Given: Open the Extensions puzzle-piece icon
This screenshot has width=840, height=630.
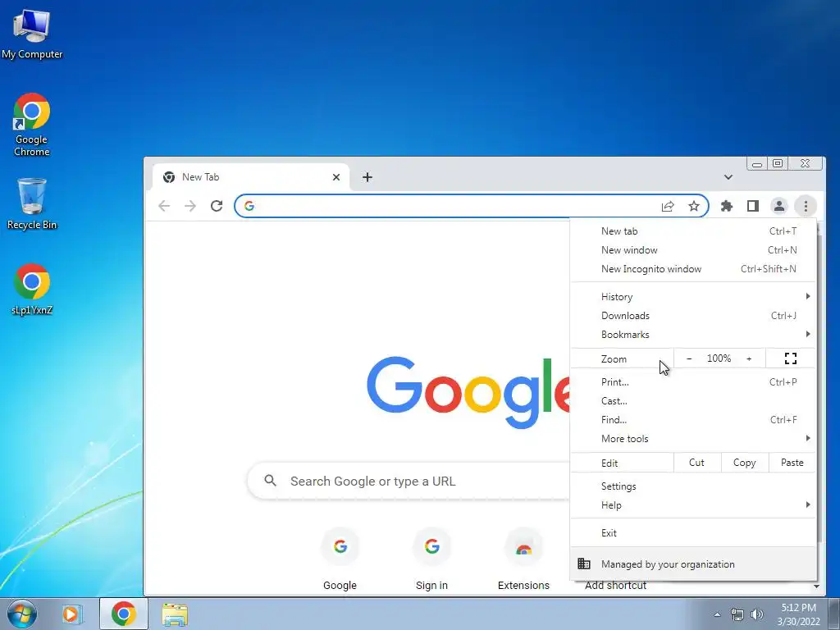Looking at the screenshot, I should coord(727,206).
